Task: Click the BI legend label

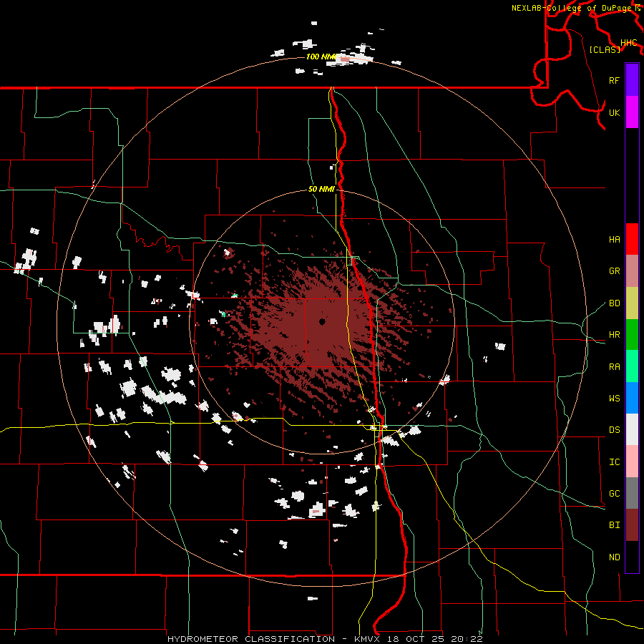Action: [x=614, y=525]
